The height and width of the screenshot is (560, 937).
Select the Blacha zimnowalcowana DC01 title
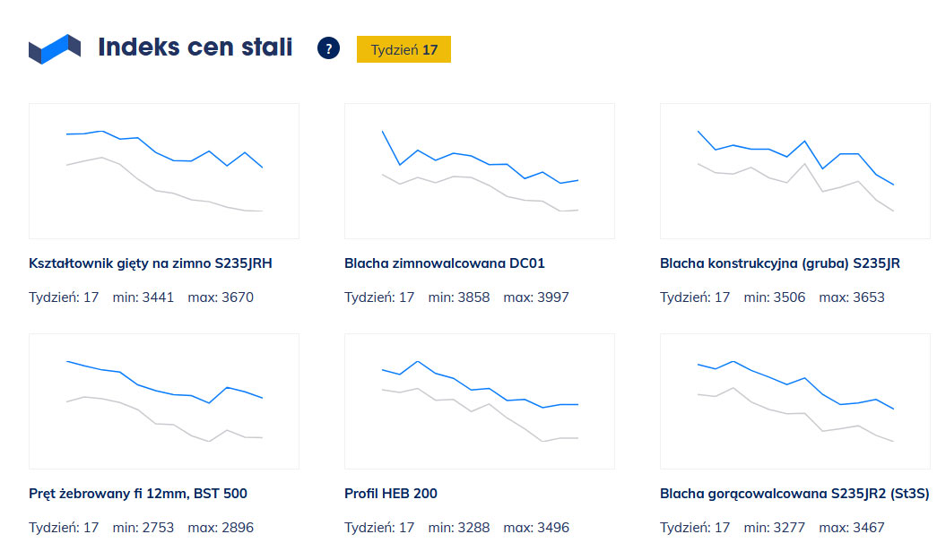pyautogui.click(x=445, y=263)
